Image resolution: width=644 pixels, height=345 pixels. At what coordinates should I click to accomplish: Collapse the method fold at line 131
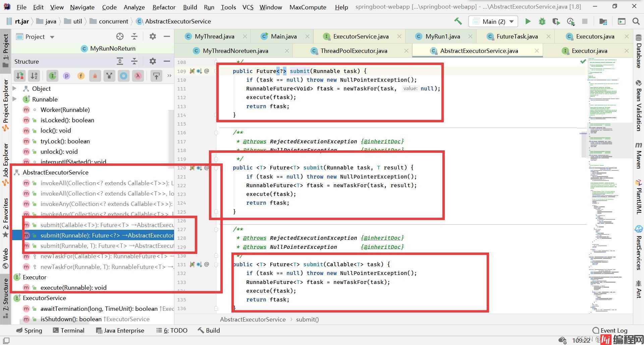(x=216, y=265)
